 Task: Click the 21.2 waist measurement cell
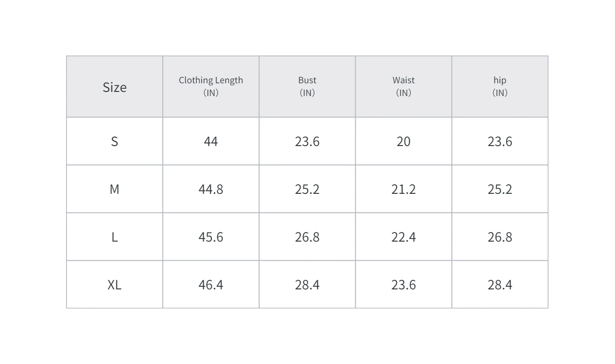pyautogui.click(x=404, y=189)
